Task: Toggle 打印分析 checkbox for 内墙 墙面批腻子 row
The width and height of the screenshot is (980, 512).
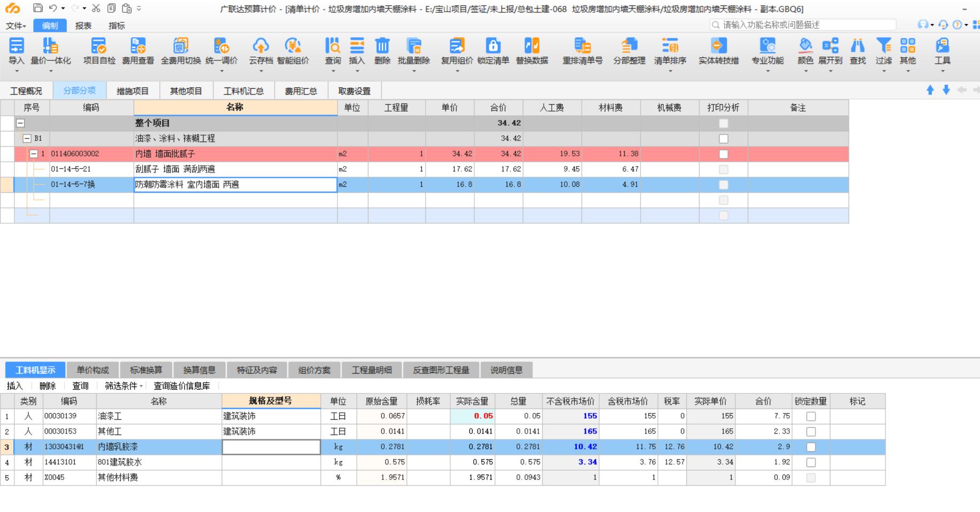Action: click(724, 154)
